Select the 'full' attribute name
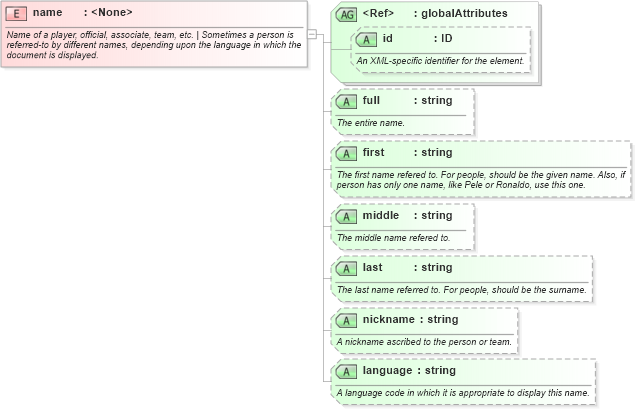 coord(371,100)
